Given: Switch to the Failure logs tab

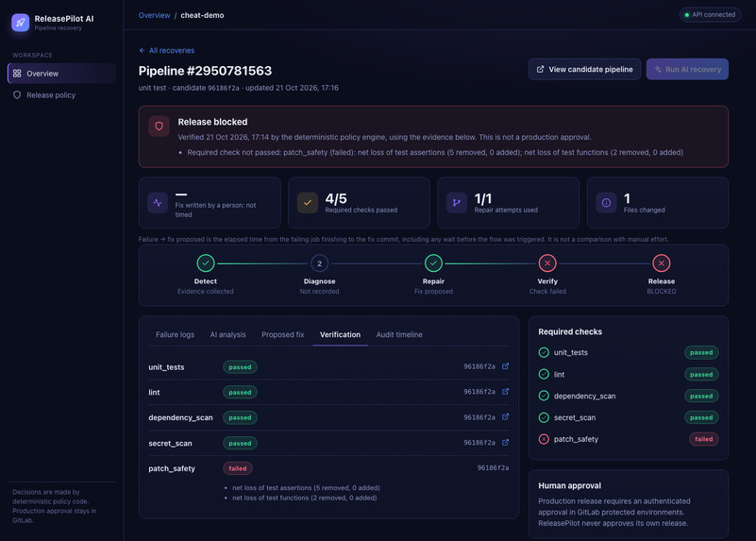Looking at the screenshot, I should 175,334.
